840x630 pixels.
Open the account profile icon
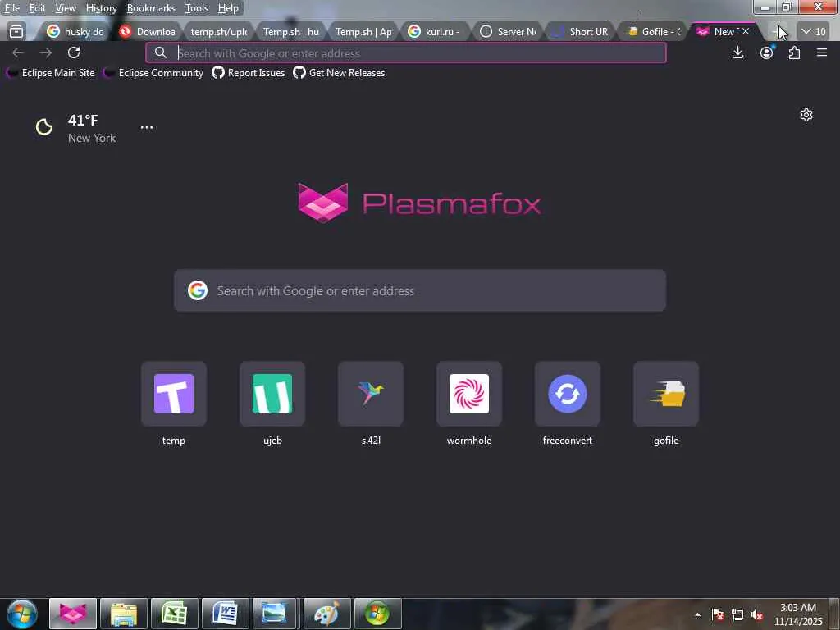(767, 52)
